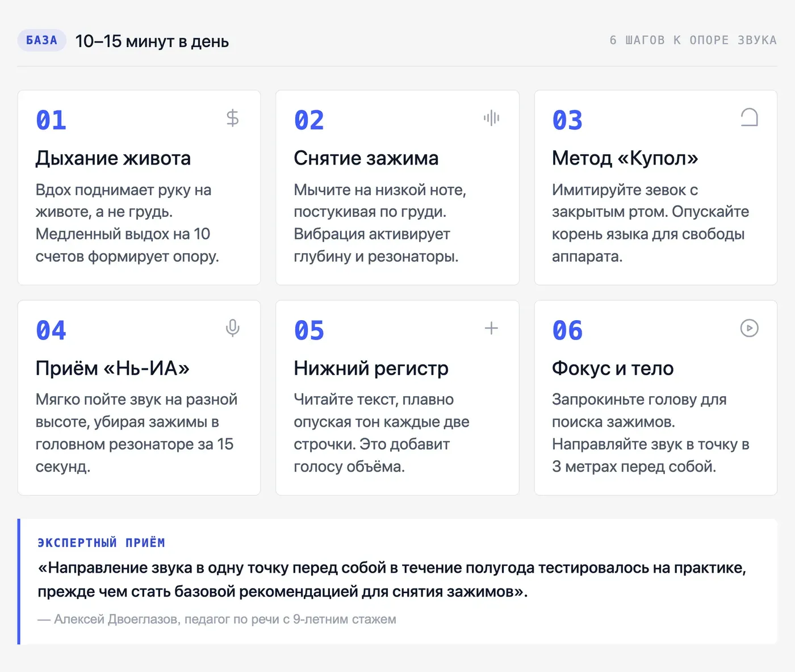Click the number 01
Viewport: 795px width, 672px height.
51,120
